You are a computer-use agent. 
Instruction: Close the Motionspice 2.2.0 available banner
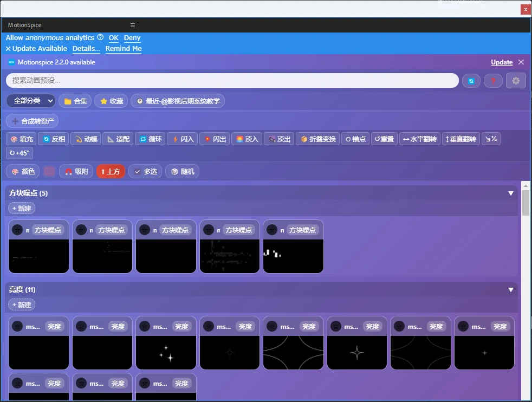[x=521, y=62]
